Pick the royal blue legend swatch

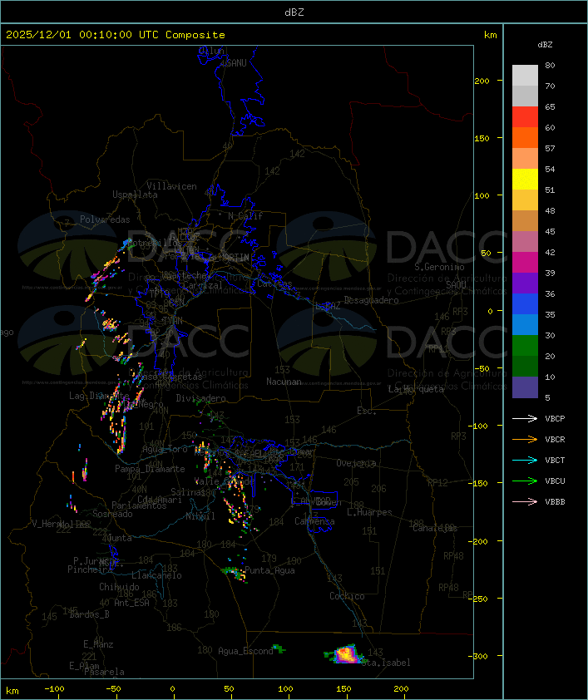pyautogui.click(x=525, y=304)
